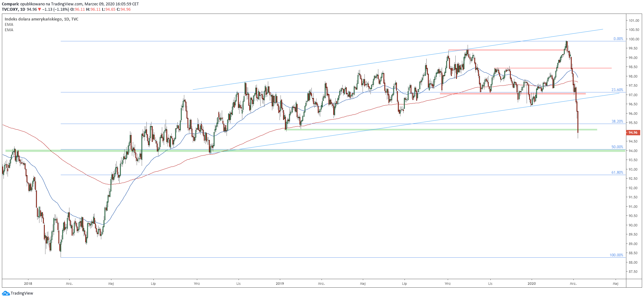The height and width of the screenshot is (299, 644).
Task: Click the red zone near 97.00 level
Action: [x=513, y=94]
